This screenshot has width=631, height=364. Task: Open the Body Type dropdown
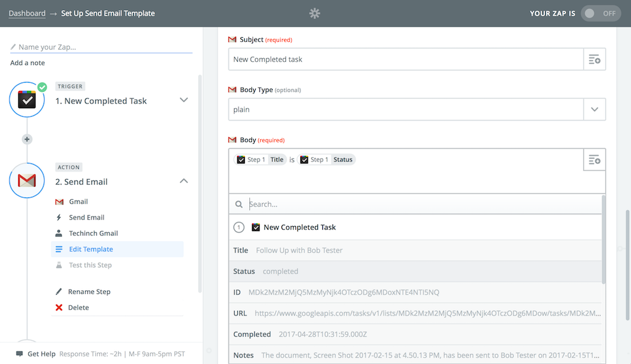pyautogui.click(x=417, y=109)
